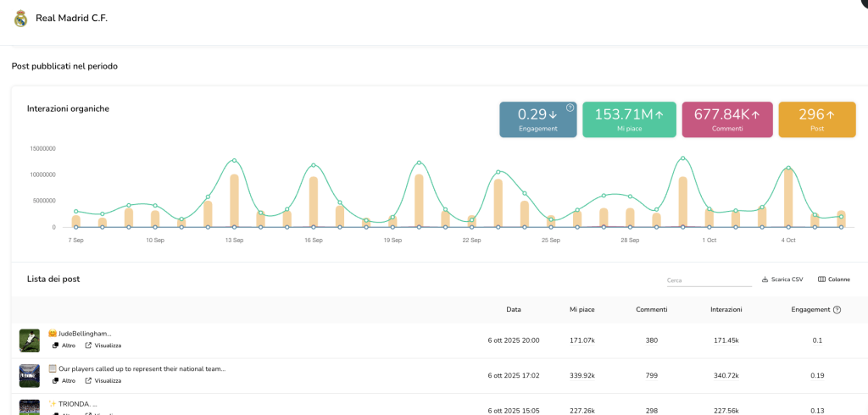Toggle the green Mi piace metric card
This screenshot has height=415, width=868.
[628, 119]
